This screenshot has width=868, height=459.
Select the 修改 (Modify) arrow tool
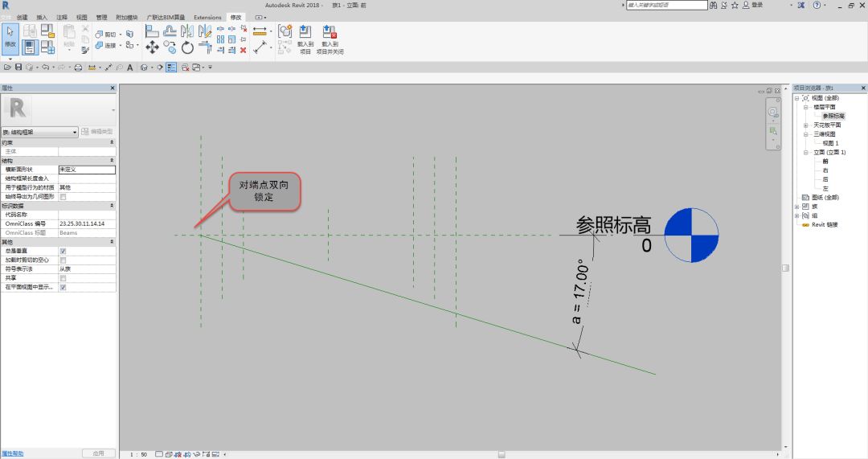click(10, 39)
